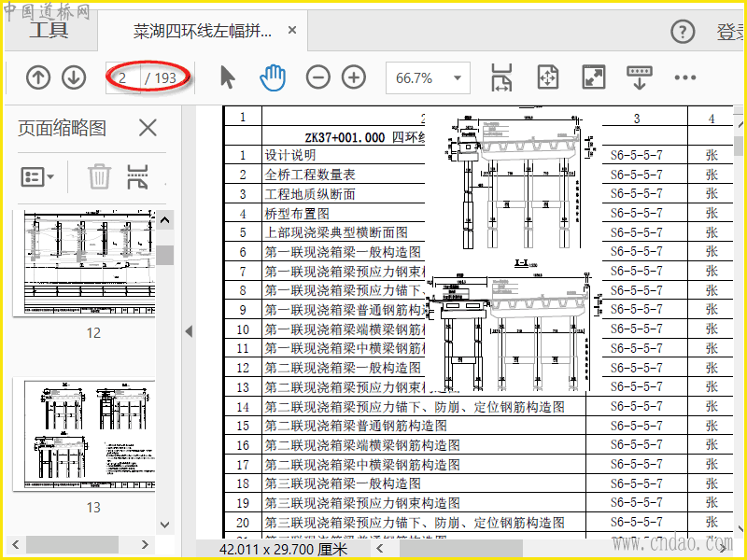The height and width of the screenshot is (560, 747).
Task: Switch to full screen view mode
Action: click(594, 77)
